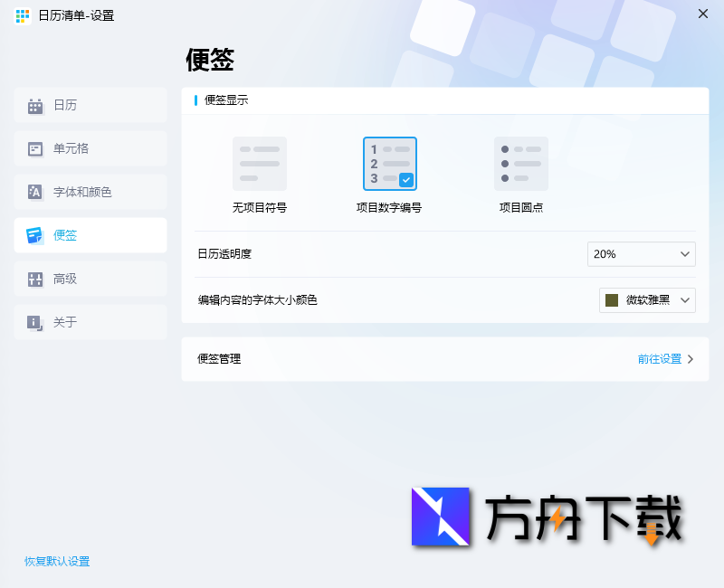724x588 pixels.
Task: Open the 高级 advanced settings icon
Action: coord(34,279)
